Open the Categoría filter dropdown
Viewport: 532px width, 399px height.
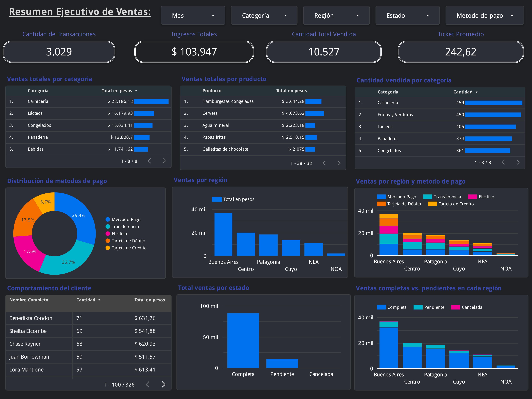click(264, 15)
